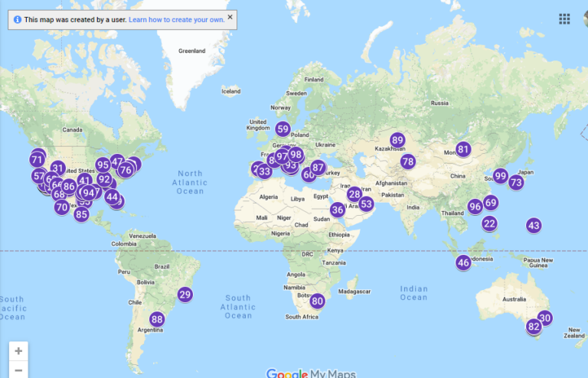
Task: Open the user profile avatar
Action: (585, 18)
